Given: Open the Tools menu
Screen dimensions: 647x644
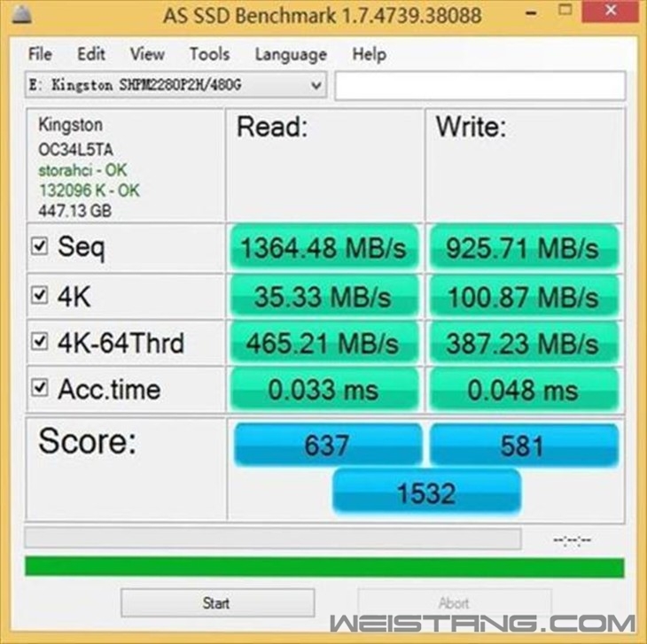Looking at the screenshot, I should (x=210, y=54).
